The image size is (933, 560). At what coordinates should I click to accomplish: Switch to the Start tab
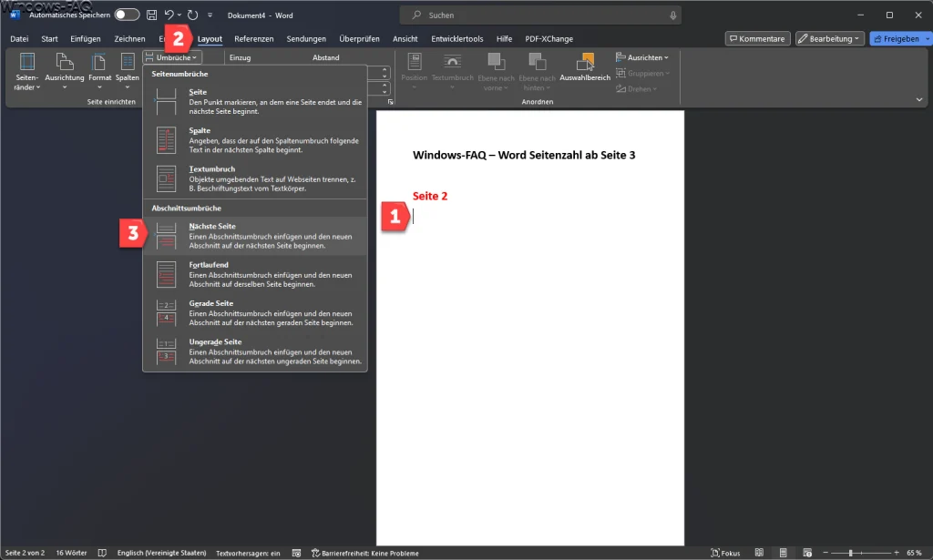pyautogui.click(x=49, y=38)
